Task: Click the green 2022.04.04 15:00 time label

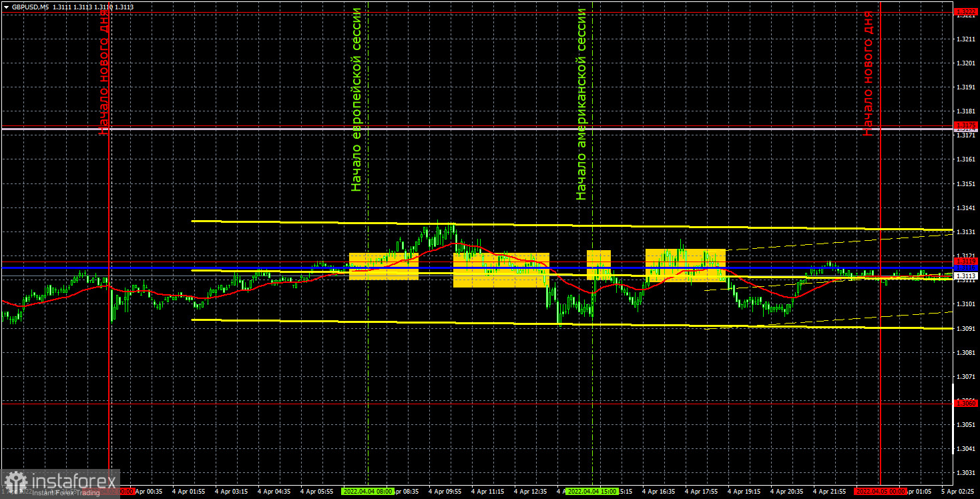Action: point(593,491)
